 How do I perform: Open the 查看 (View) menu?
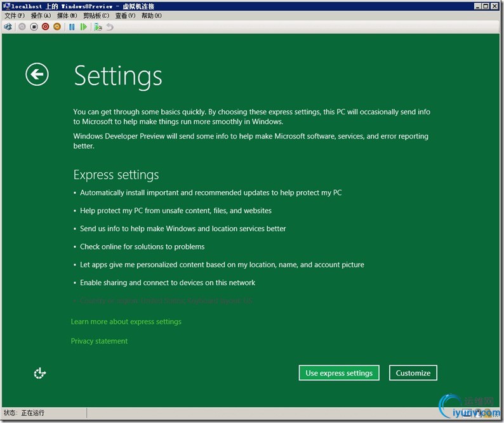[x=125, y=15]
